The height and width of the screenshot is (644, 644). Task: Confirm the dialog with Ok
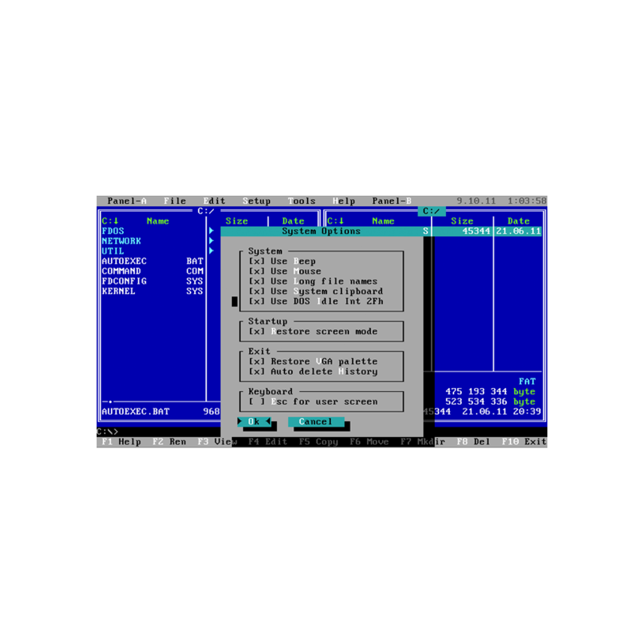254,422
